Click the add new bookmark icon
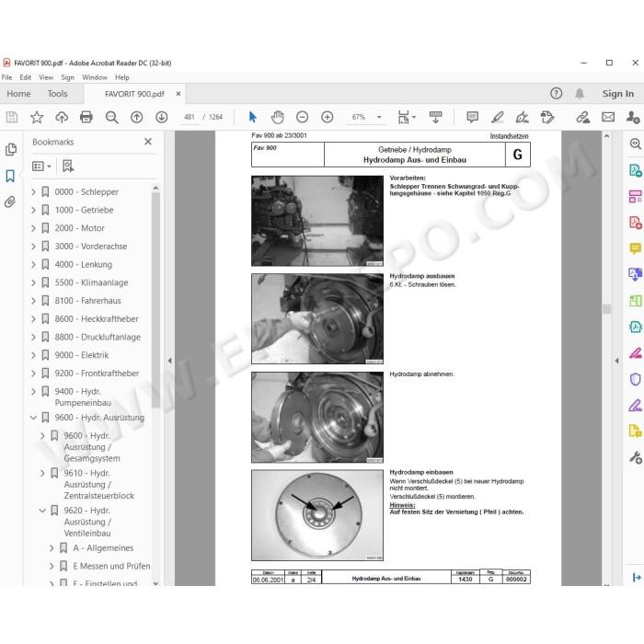 click(x=68, y=166)
